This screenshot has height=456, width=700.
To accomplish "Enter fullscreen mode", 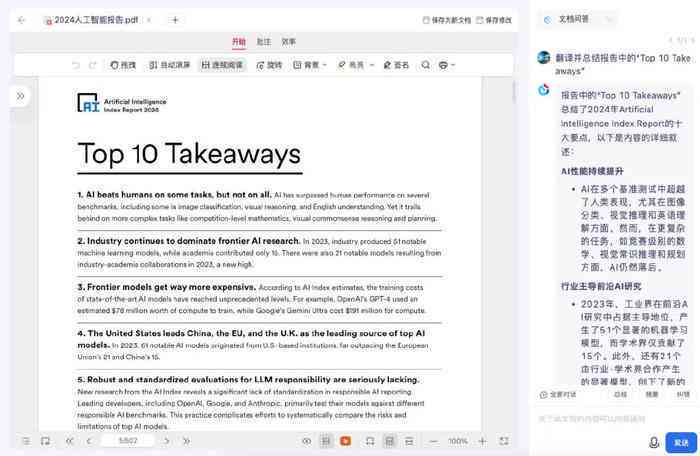I will pos(504,441).
